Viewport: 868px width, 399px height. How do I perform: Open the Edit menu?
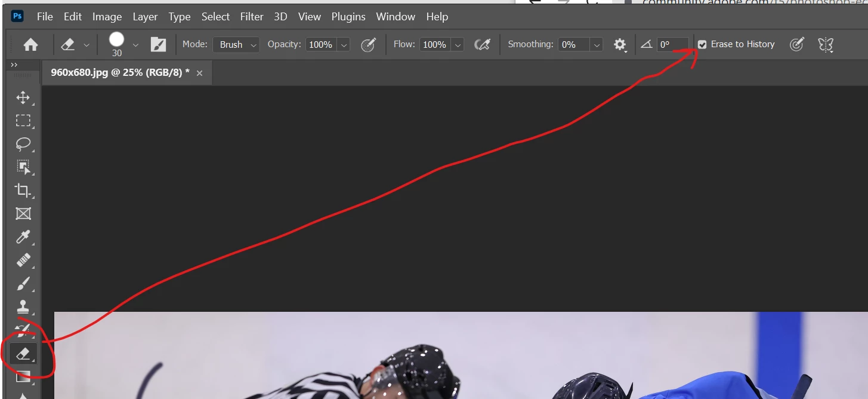[73, 17]
